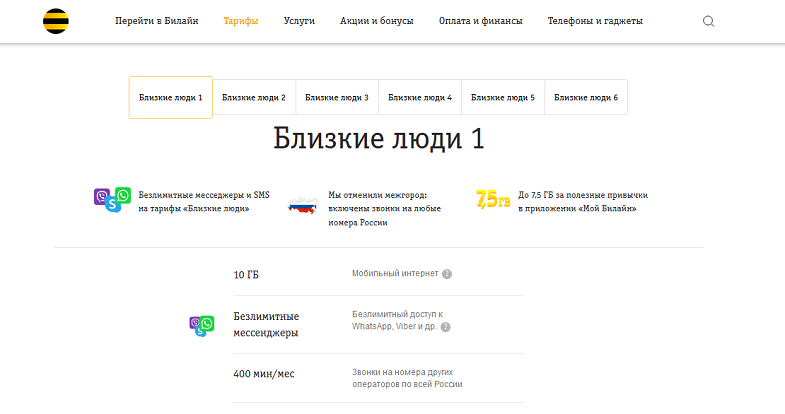The image size is (785, 414).
Task: Switch to the 'Близкие люди 2' tab
Action: click(254, 98)
